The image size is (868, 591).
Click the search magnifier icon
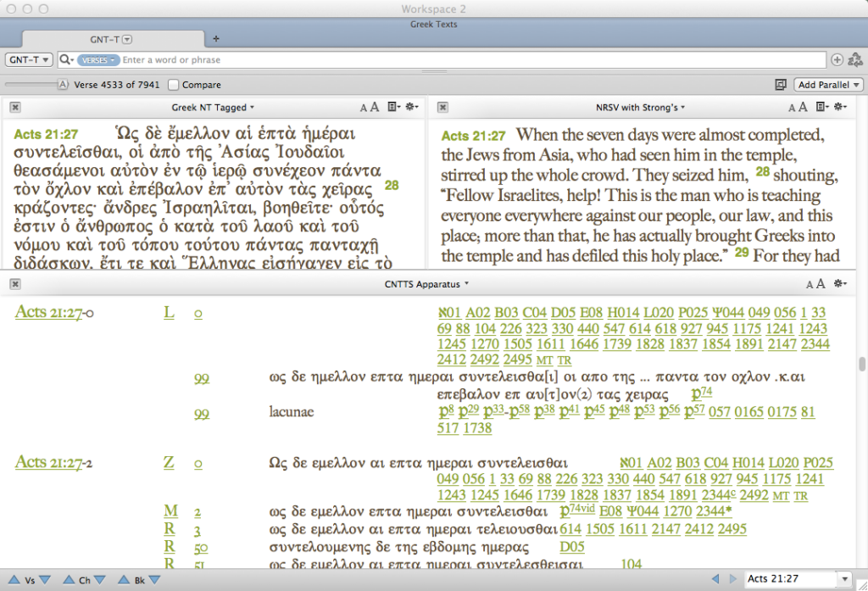point(66,60)
